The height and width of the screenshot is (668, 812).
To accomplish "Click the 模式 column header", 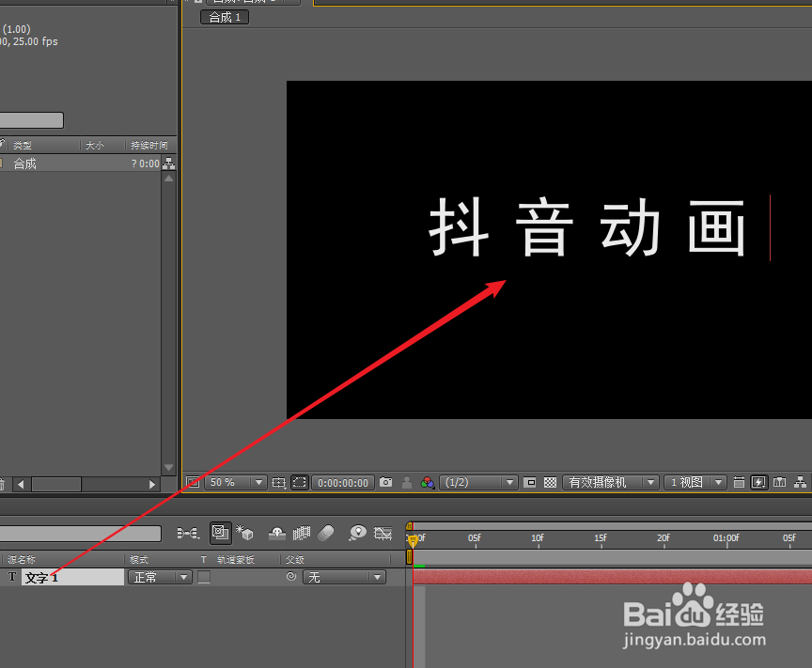I will pos(139,560).
